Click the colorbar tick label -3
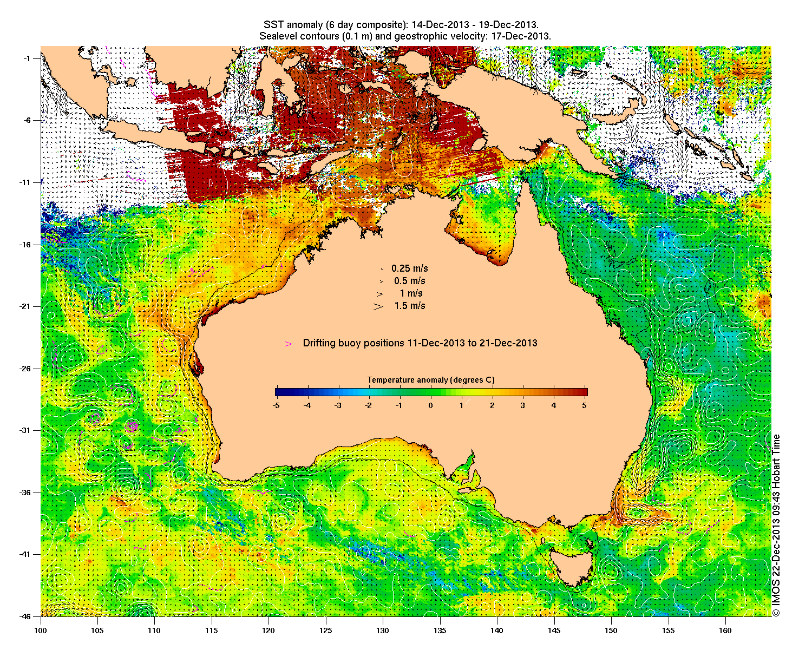The image size is (812, 663). coord(338,405)
